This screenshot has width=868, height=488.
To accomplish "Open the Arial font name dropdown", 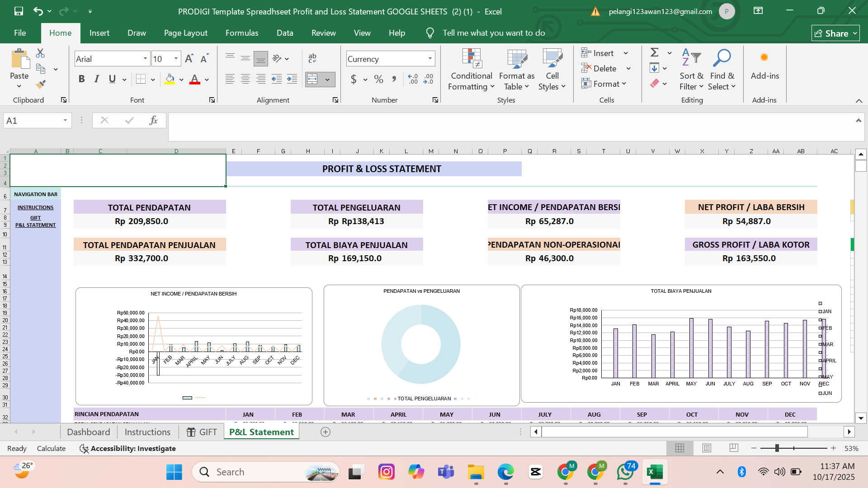I will pos(145,59).
